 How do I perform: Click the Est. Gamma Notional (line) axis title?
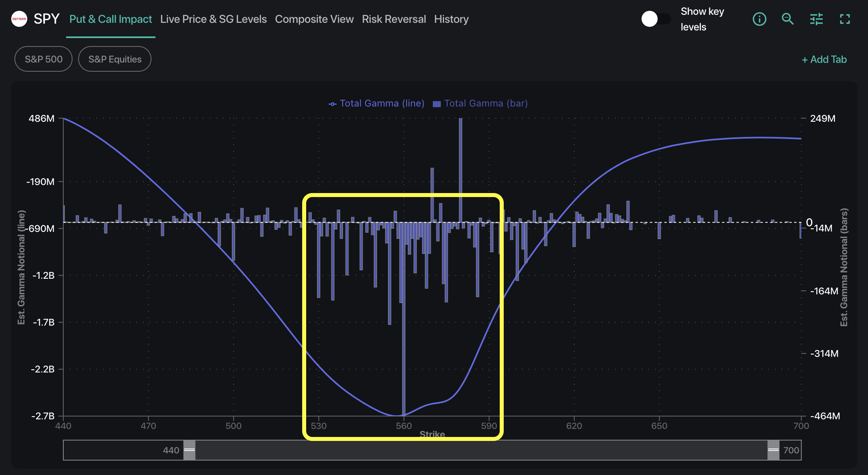[21, 267]
